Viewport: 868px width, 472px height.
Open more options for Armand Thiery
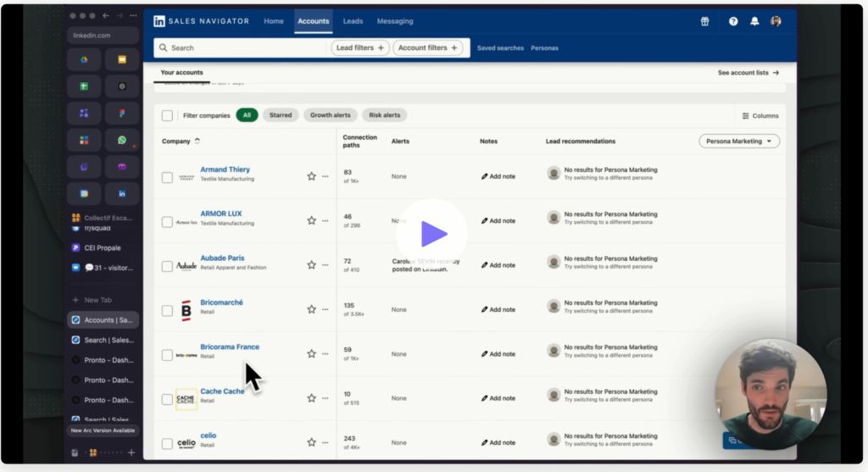[x=325, y=176]
